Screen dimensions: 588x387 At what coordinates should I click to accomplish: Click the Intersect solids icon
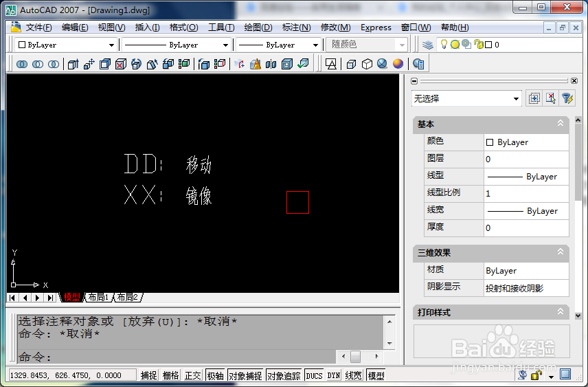pos(54,64)
